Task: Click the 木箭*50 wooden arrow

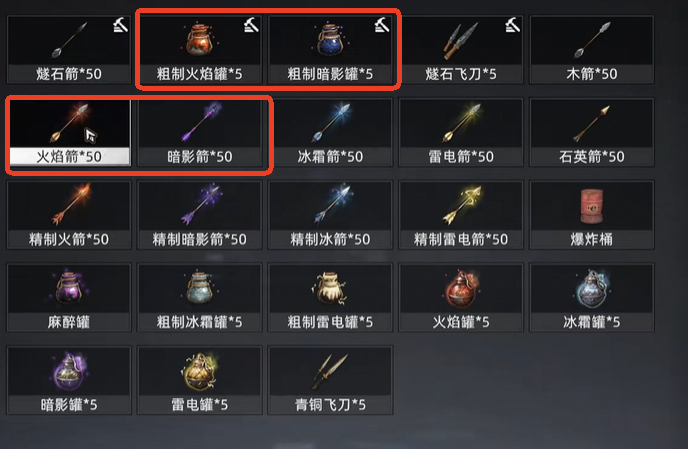Action: pyautogui.click(x=591, y=50)
